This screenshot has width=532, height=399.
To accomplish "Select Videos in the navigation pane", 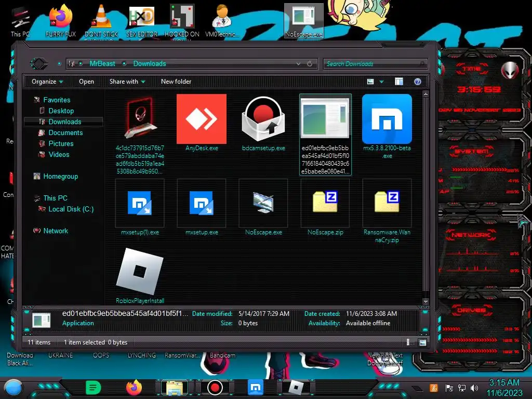I will (59, 154).
